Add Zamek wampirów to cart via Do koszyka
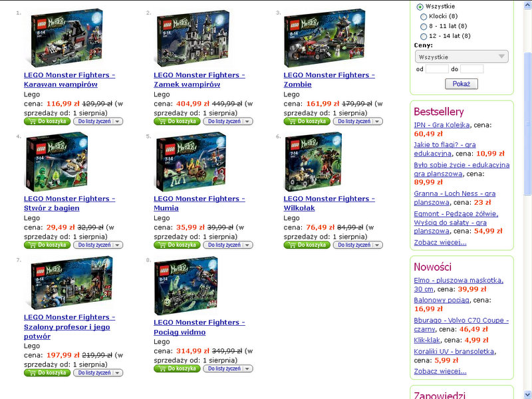Screen dimensions: 532x399 (177, 121)
